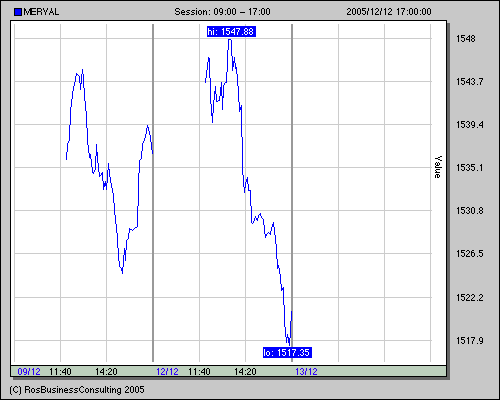Click the rotated Value axis title

coord(438,167)
